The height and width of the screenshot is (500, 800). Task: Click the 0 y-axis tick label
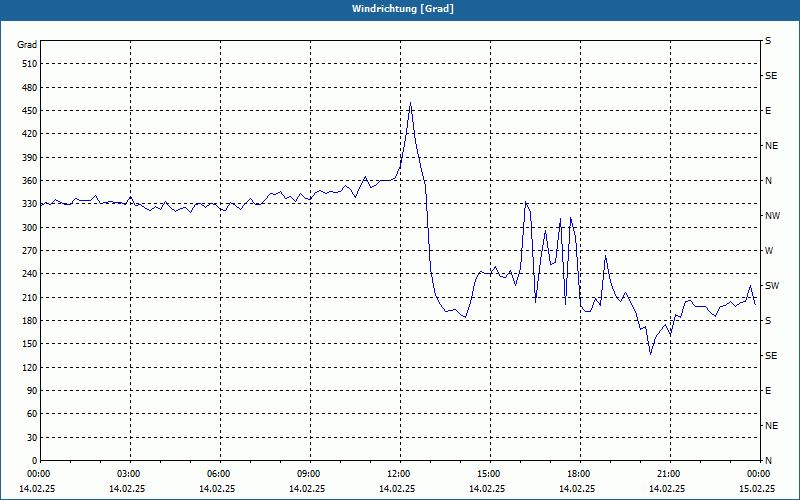(35, 461)
